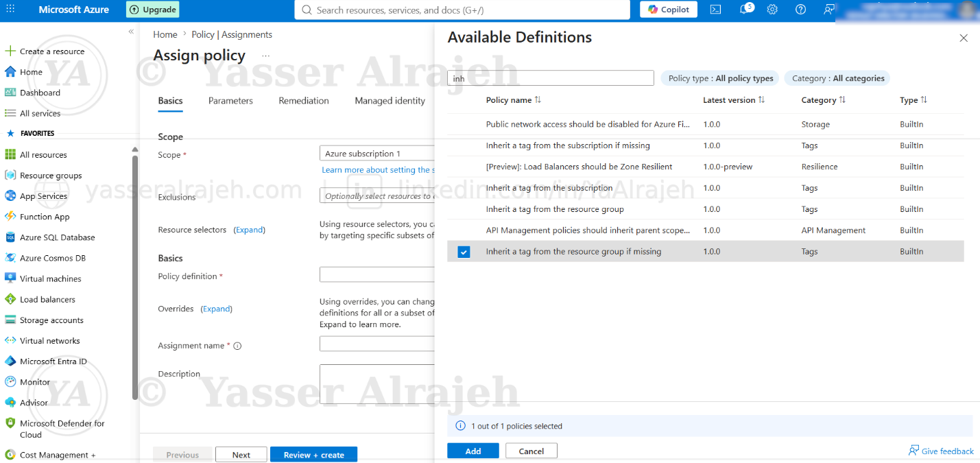The width and height of the screenshot is (980, 463).
Task: Open portal settings gear icon
Action: 772,10
